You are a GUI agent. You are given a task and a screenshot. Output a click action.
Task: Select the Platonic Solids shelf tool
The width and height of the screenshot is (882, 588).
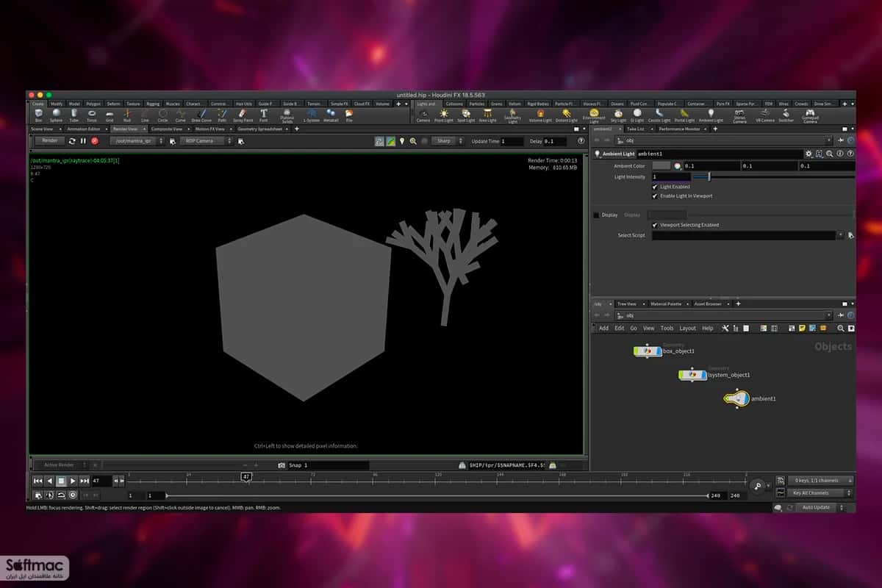[287, 116]
